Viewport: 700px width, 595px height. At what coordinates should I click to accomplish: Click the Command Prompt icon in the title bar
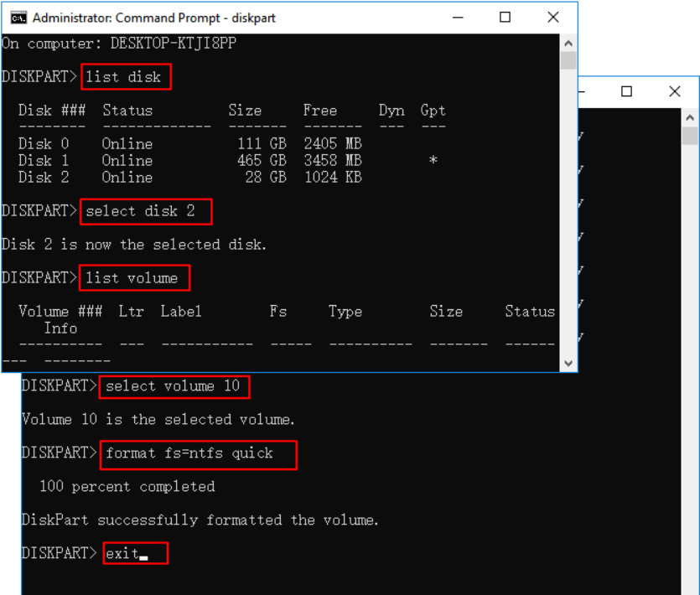tap(19, 17)
